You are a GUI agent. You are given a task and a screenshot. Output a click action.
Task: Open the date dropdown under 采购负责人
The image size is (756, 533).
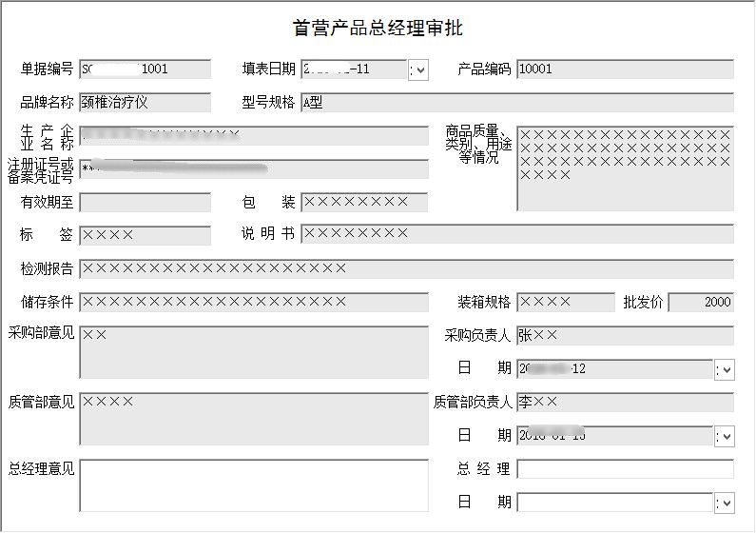click(x=725, y=370)
